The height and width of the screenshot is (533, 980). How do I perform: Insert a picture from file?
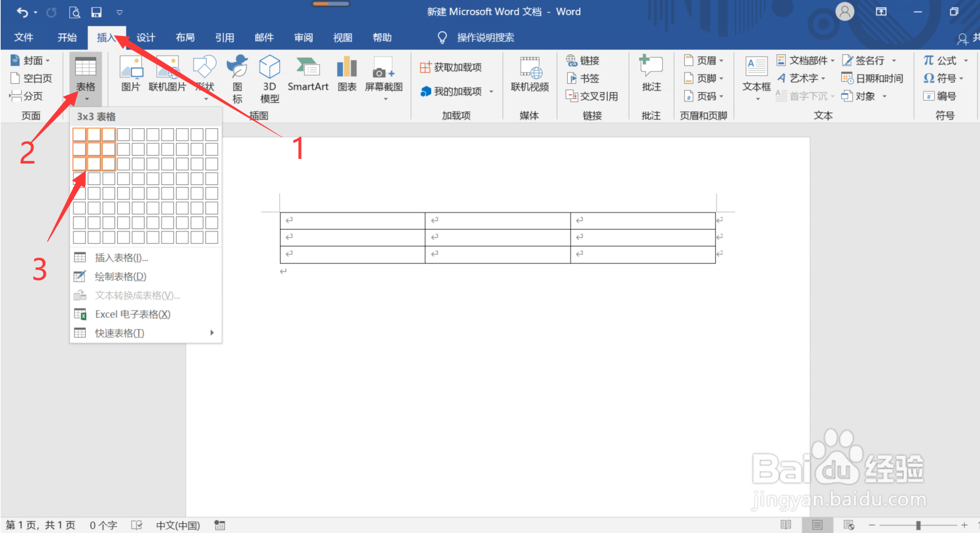point(130,75)
